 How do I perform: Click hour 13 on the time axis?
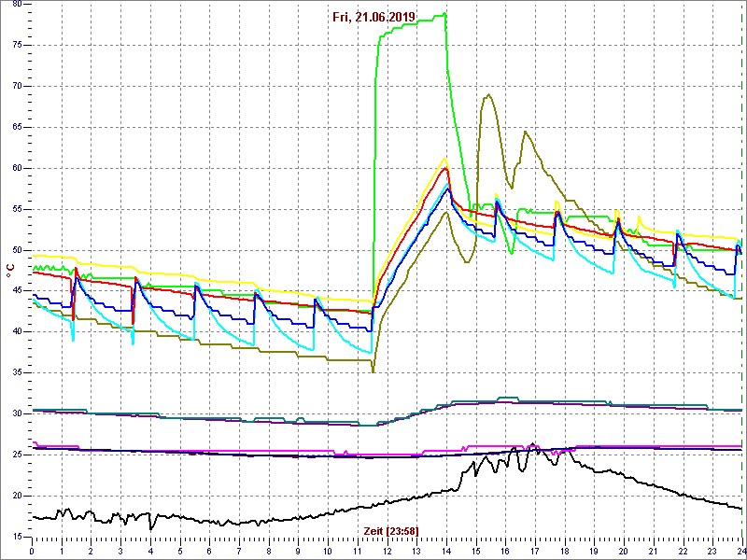416,550
